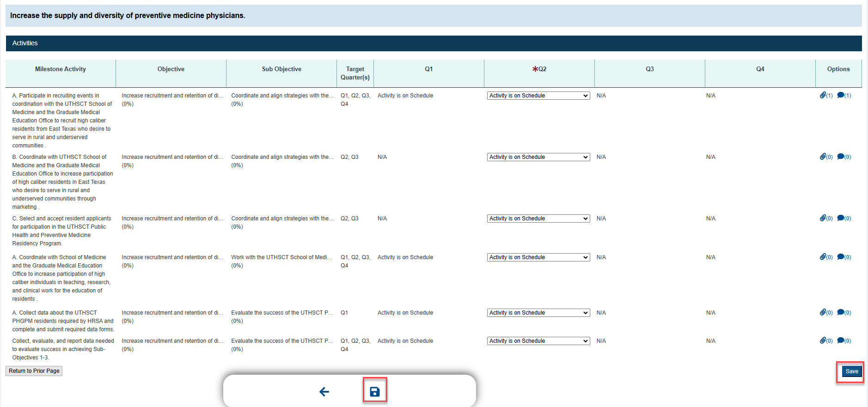This screenshot has height=407, width=868.
Task: Open comments for Participate in recruiting events row
Action: coord(844,95)
